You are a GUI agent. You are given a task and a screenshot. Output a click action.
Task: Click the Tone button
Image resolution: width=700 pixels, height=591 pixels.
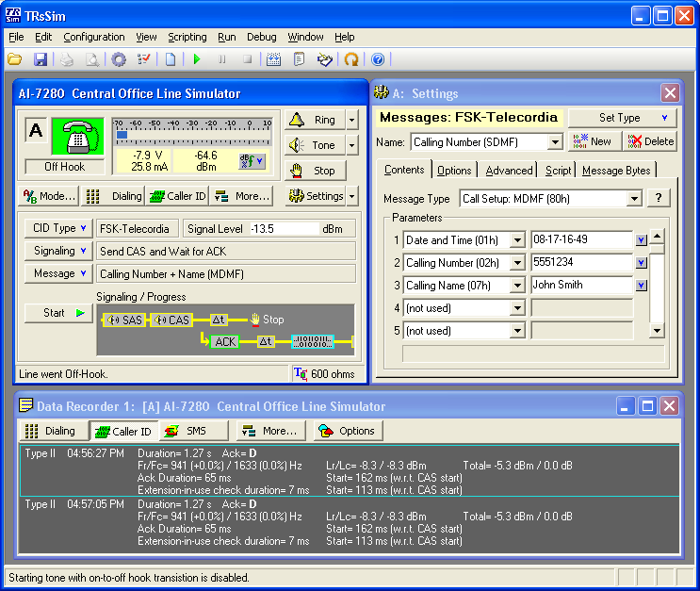[x=315, y=145]
